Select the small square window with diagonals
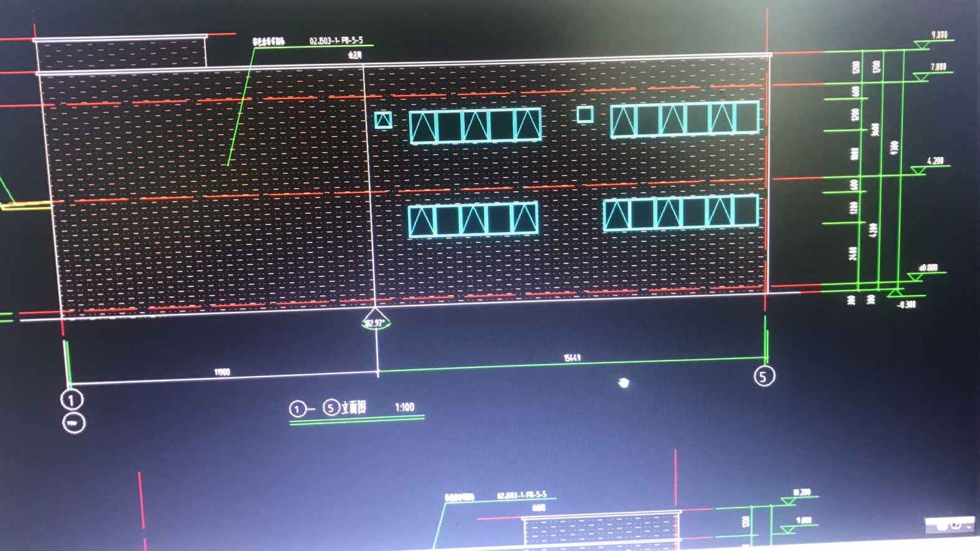980x551 pixels. 383,120
